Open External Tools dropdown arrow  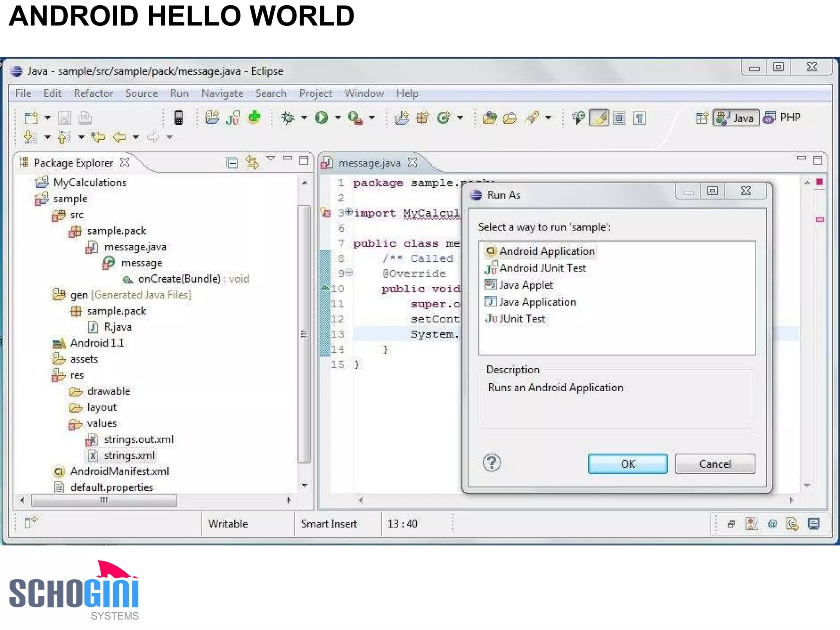[372, 118]
